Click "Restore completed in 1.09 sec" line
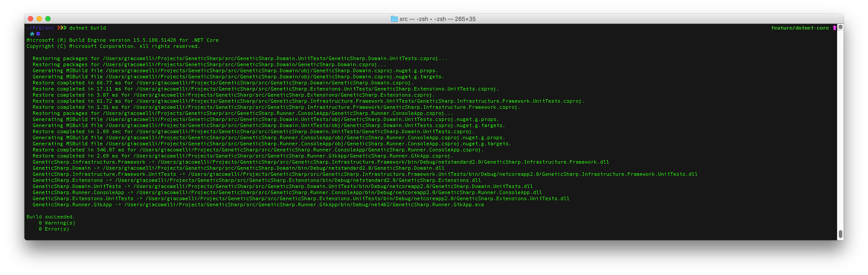This screenshot has width=868, height=275. [254, 131]
